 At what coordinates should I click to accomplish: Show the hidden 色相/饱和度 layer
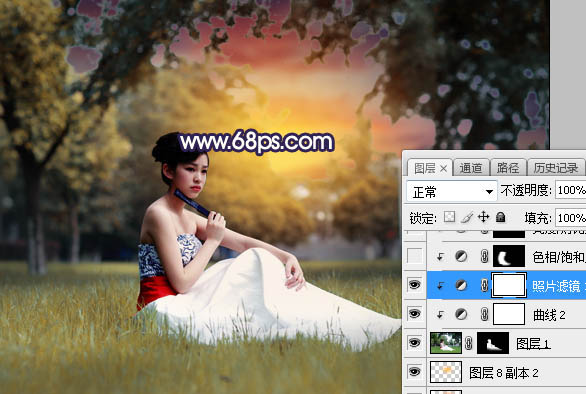pos(414,256)
